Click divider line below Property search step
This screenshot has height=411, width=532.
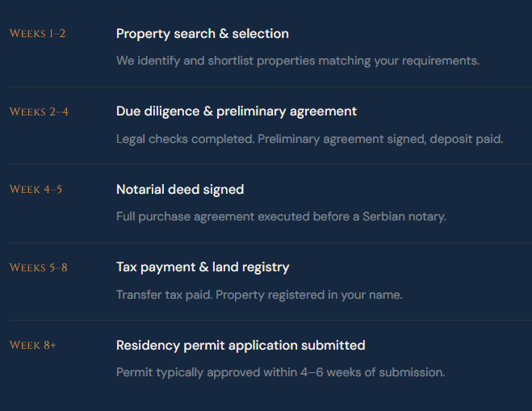(266, 86)
